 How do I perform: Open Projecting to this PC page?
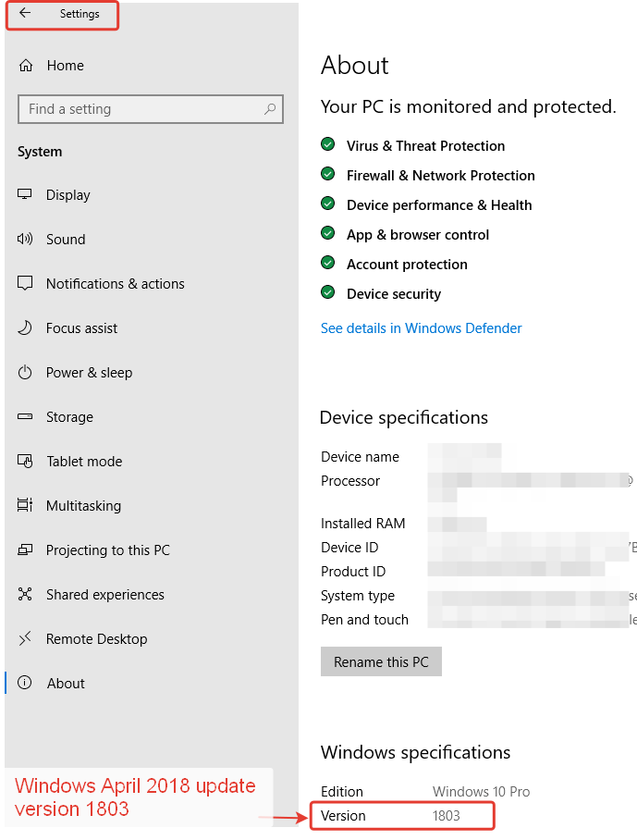(x=107, y=550)
